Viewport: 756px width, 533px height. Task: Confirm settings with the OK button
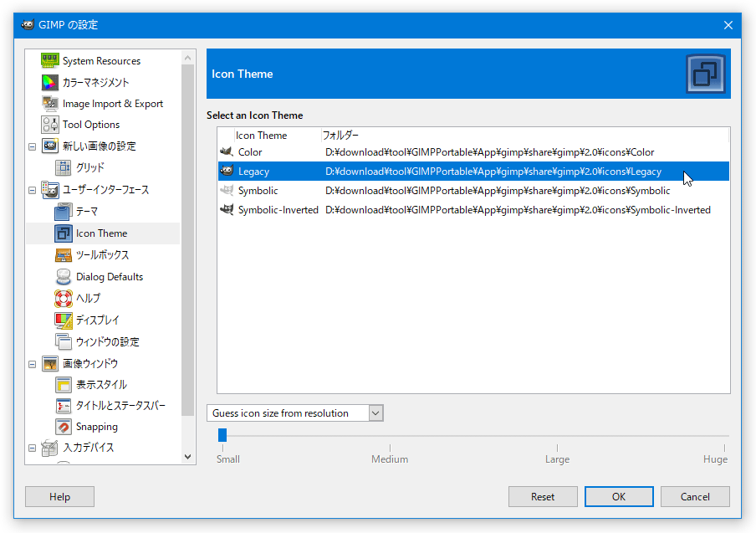[619, 497]
